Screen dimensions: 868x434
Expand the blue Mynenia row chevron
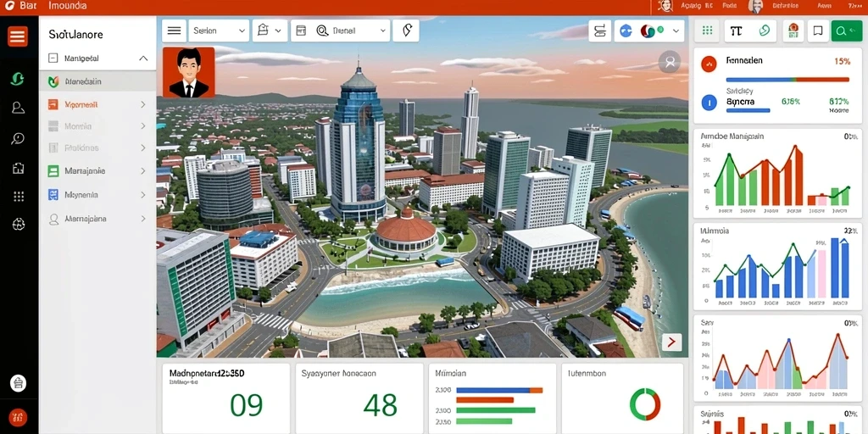pyautogui.click(x=143, y=195)
